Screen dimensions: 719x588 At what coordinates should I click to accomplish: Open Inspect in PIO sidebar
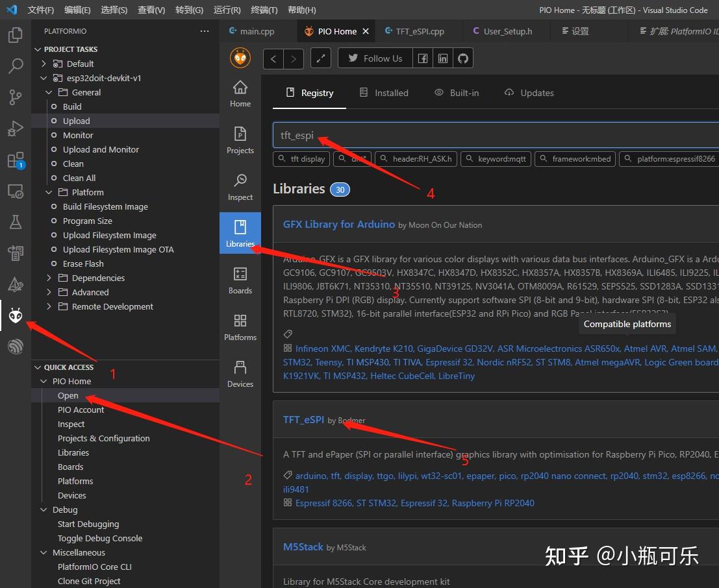[240, 187]
